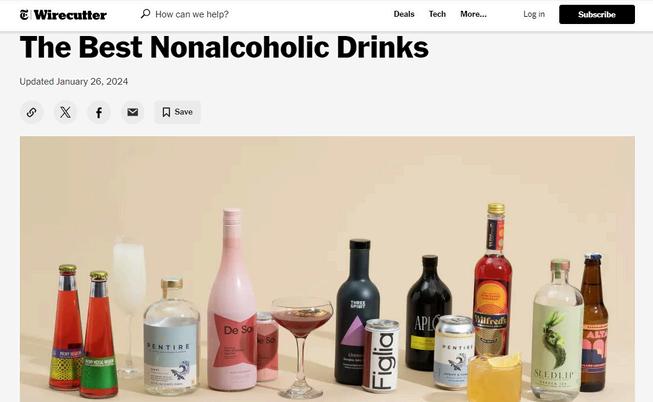Click the Seedlip bottle in the photo
This screenshot has height=402, width=653.
click(x=557, y=329)
